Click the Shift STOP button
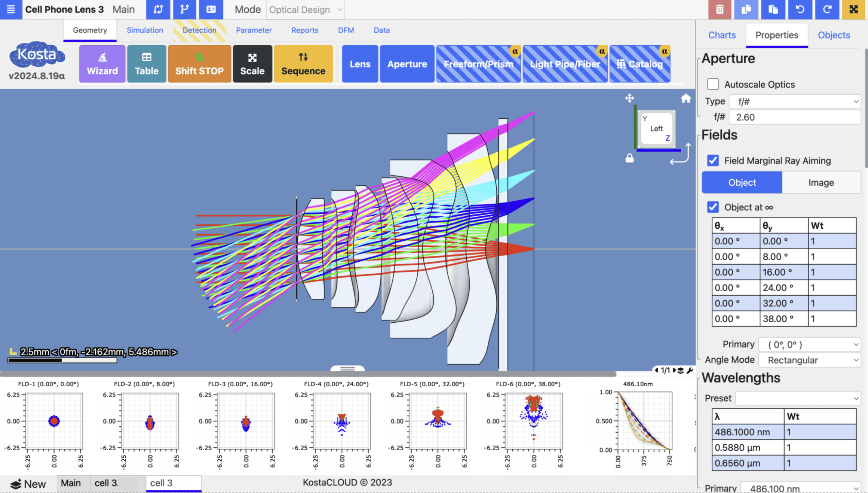 click(x=199, y=64)
